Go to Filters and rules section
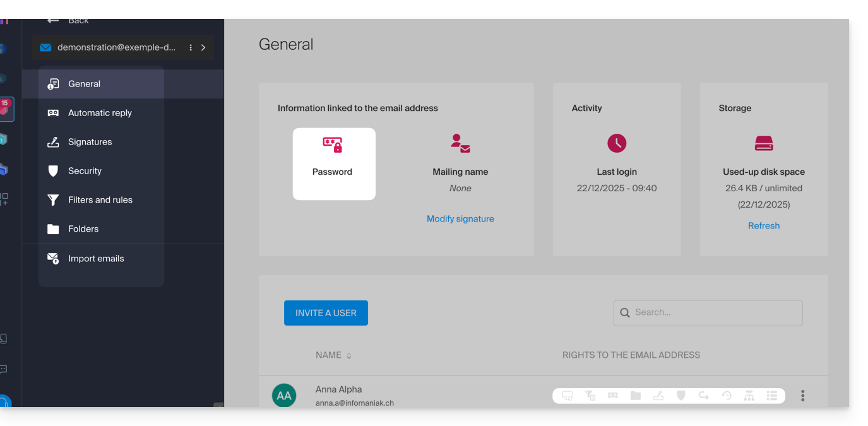This screenshot has width=868, height=426. point(100,200)
